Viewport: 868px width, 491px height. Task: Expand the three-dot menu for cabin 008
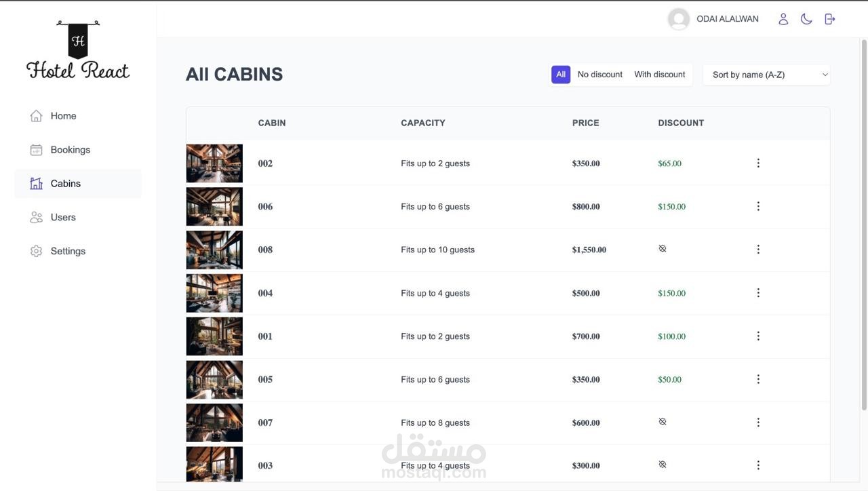click(x=758, y=250)
